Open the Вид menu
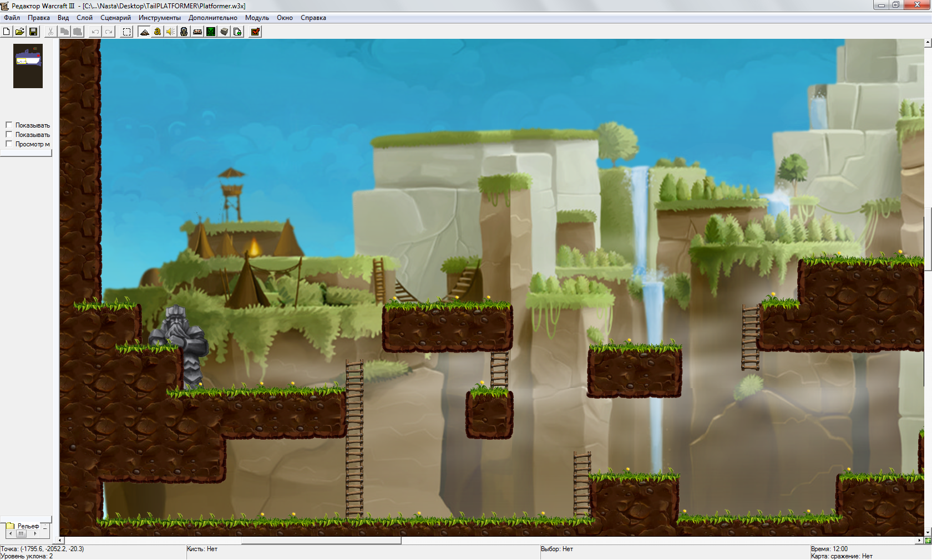Image resolution: width=932 pixels, height=560 pixels. pos(63,18)
